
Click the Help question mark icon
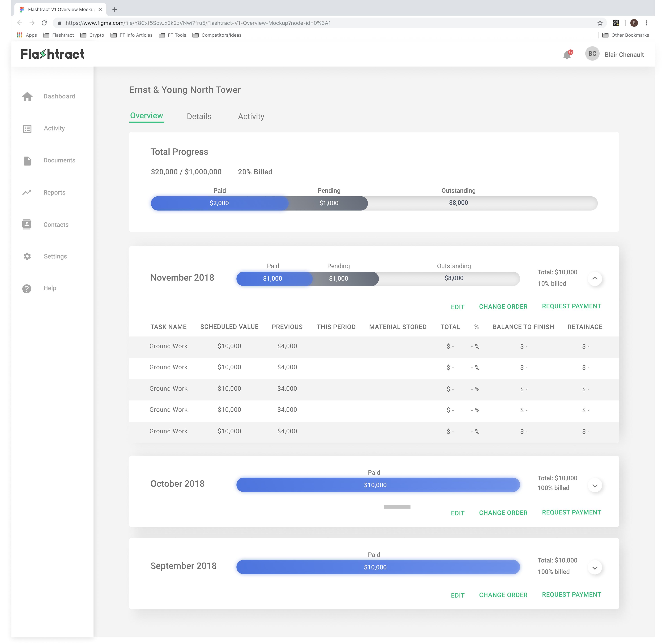click(27, 288)
